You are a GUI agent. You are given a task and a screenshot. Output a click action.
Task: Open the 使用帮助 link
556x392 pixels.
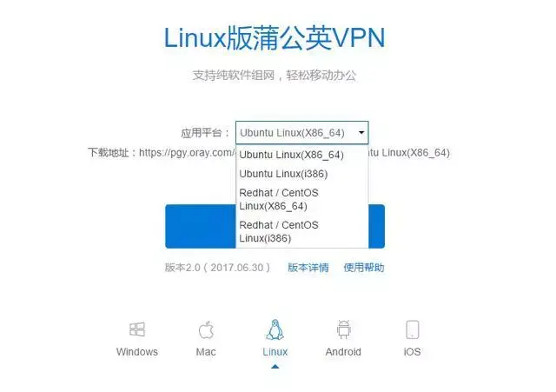(x=364, y=268)
